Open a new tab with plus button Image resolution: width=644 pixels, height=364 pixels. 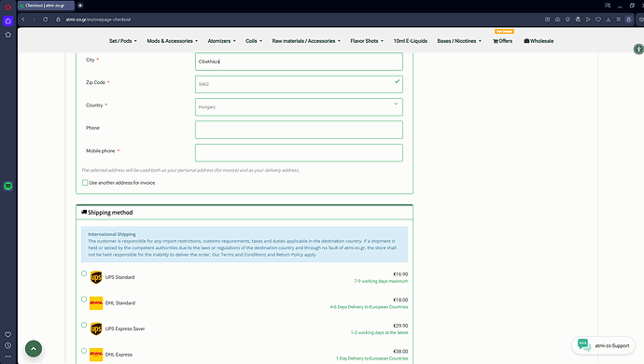pos(80,6)
